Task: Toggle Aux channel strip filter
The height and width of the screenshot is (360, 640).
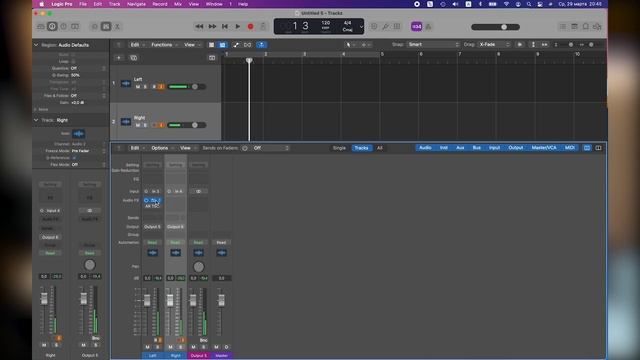Action: point(460,148)
